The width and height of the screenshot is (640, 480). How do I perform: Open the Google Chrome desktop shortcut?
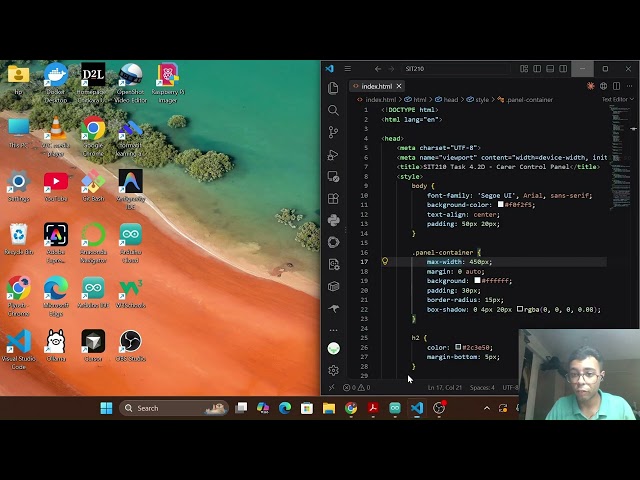(x=93, y=136)
